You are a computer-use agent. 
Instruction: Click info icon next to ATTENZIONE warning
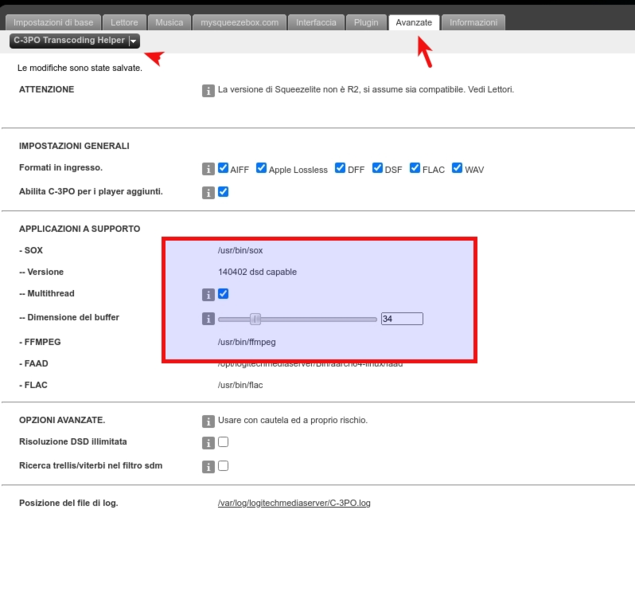[208, 90]
